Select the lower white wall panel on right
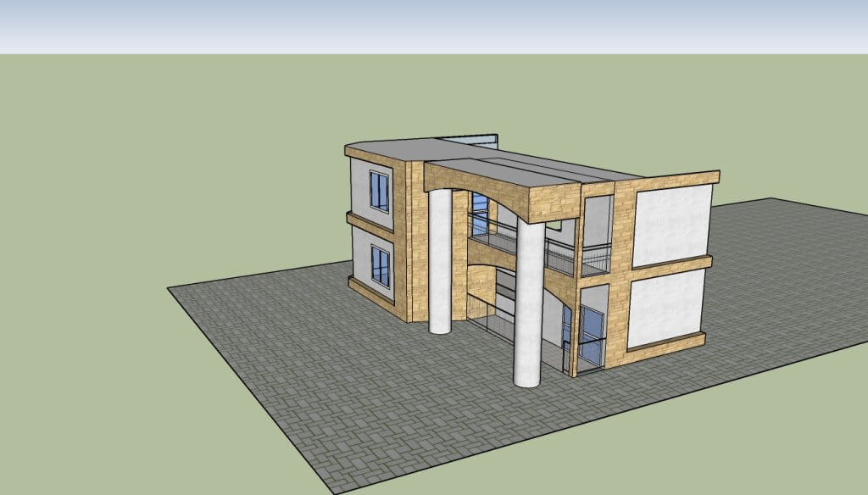 click(x=670, y=305)
